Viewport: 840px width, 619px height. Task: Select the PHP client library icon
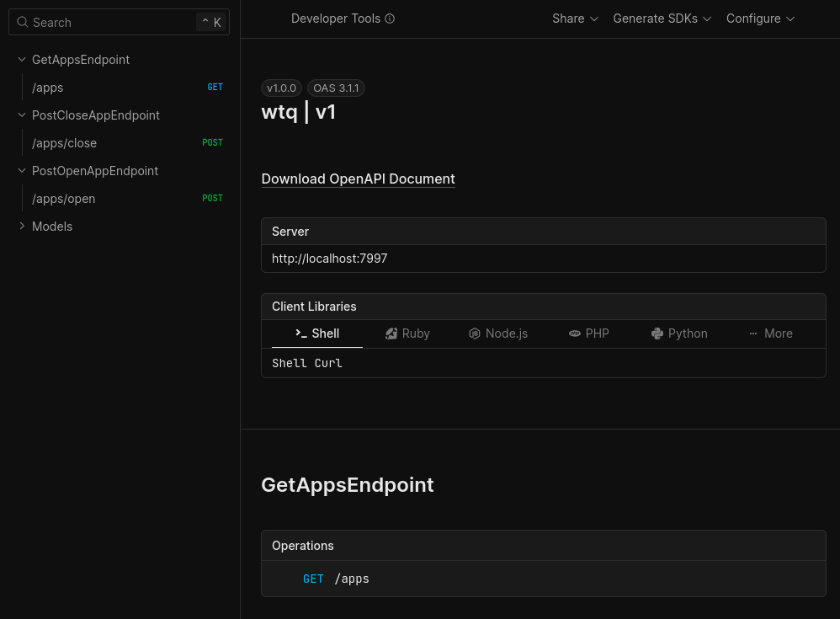tap(574, 334)
